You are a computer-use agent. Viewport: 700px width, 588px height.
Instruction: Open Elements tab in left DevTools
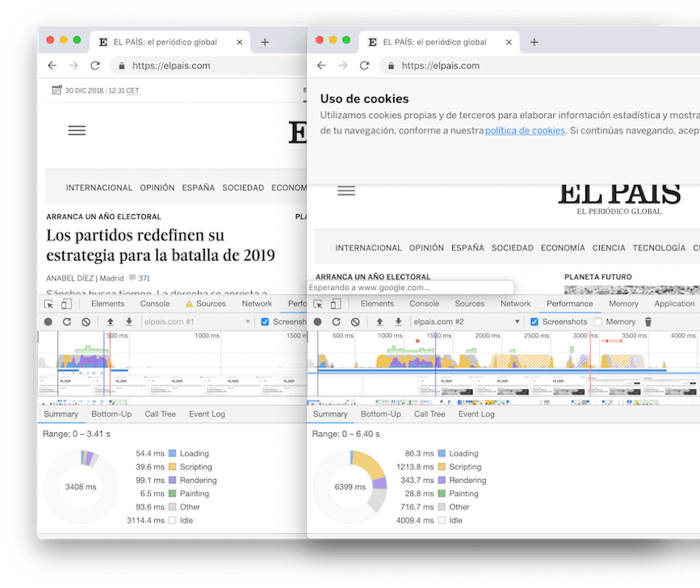(x=107, y=304)
